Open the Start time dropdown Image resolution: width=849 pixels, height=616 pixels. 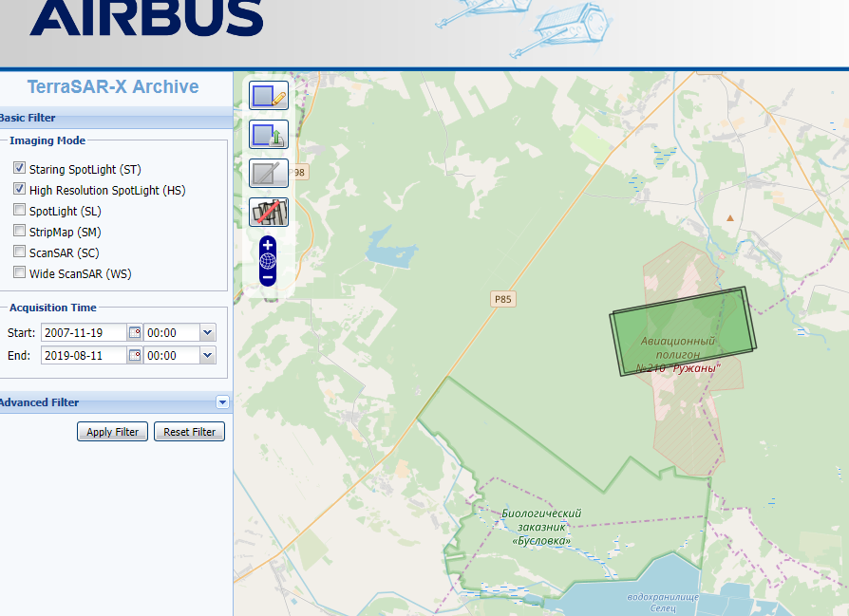coord(207,332)
